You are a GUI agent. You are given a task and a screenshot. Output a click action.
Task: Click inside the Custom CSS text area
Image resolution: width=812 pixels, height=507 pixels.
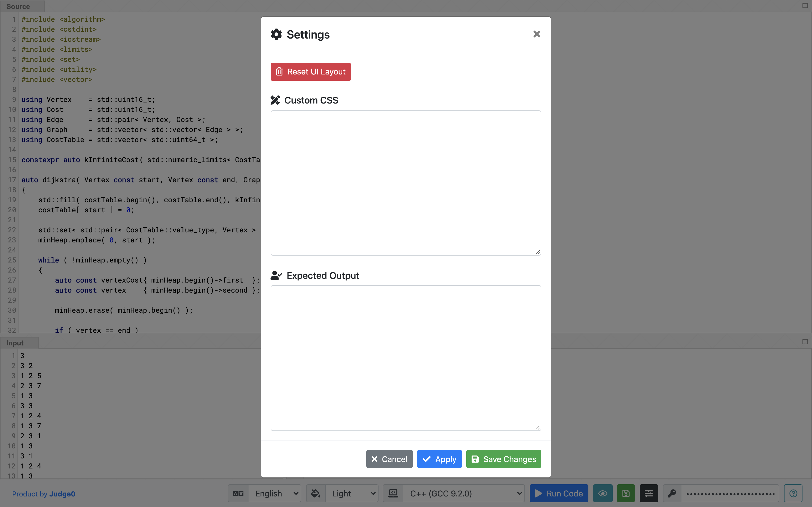pos(406,183)
